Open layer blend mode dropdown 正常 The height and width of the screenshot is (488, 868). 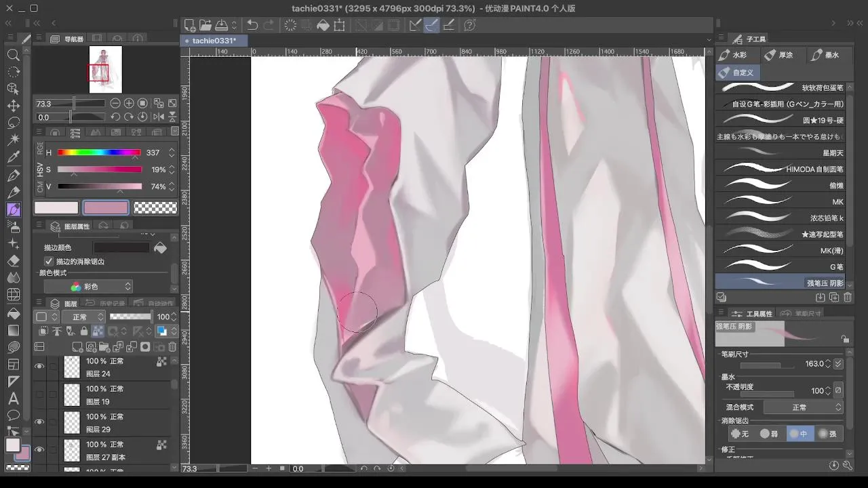[x=84, y=317]
